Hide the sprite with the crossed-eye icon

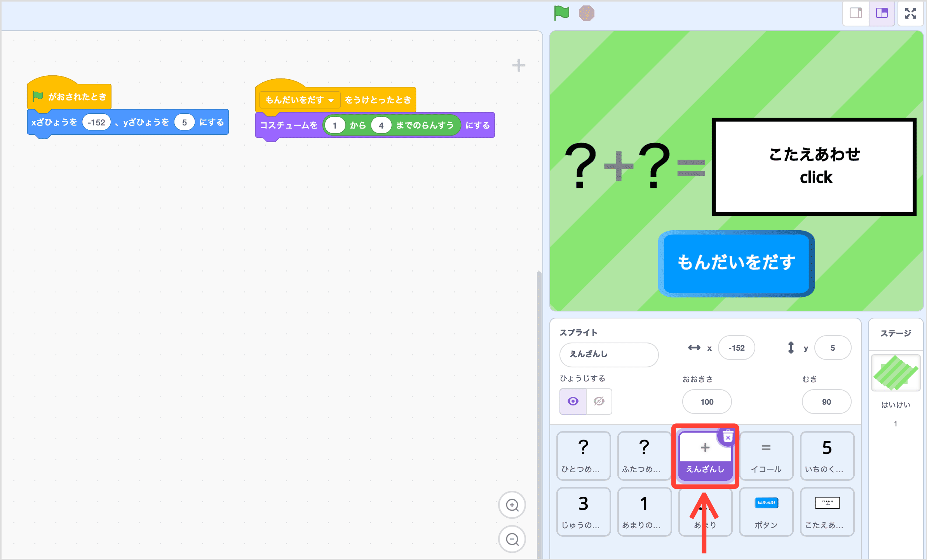tap(598, 402)
